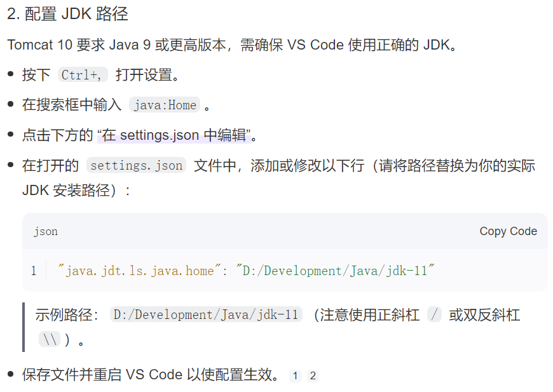Click the text '在搜索框中输入'
Viewport: 553px width, 392px height.
(72, 105)
